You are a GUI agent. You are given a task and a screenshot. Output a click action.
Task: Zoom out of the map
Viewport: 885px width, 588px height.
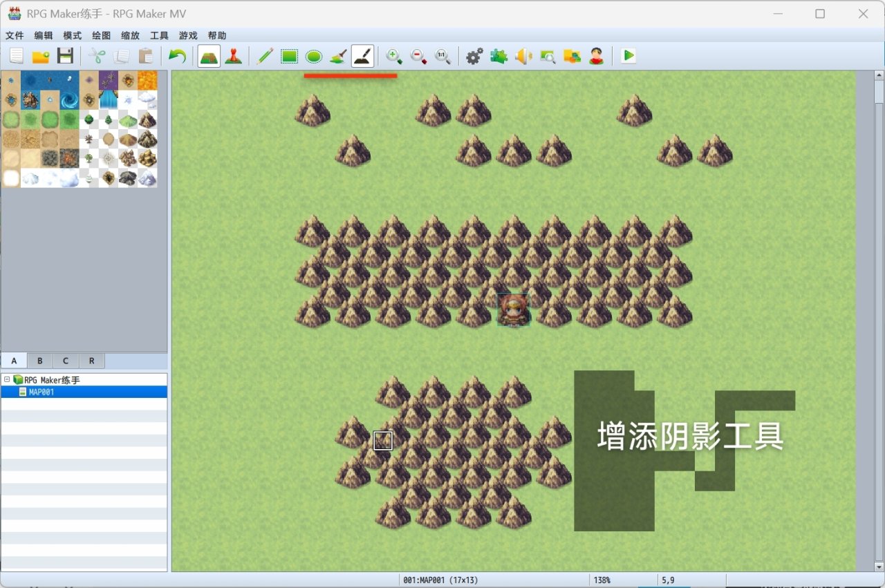(418, 56)
